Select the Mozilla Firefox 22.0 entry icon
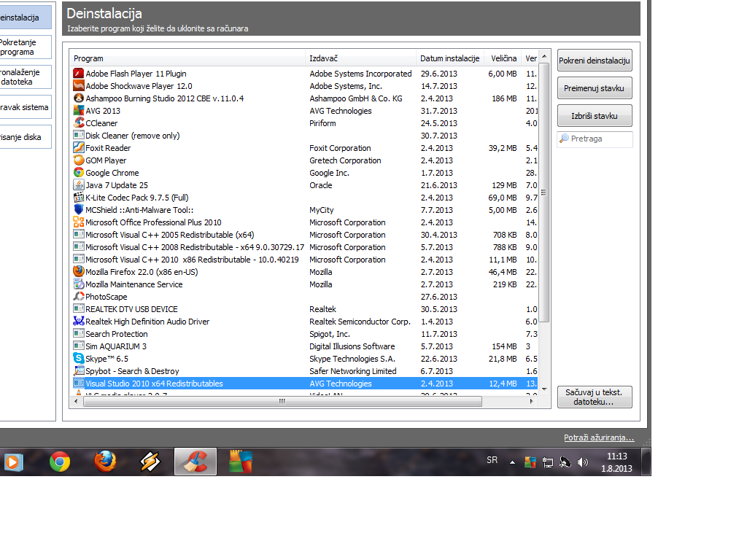747x560 pixels. (79, 271)
